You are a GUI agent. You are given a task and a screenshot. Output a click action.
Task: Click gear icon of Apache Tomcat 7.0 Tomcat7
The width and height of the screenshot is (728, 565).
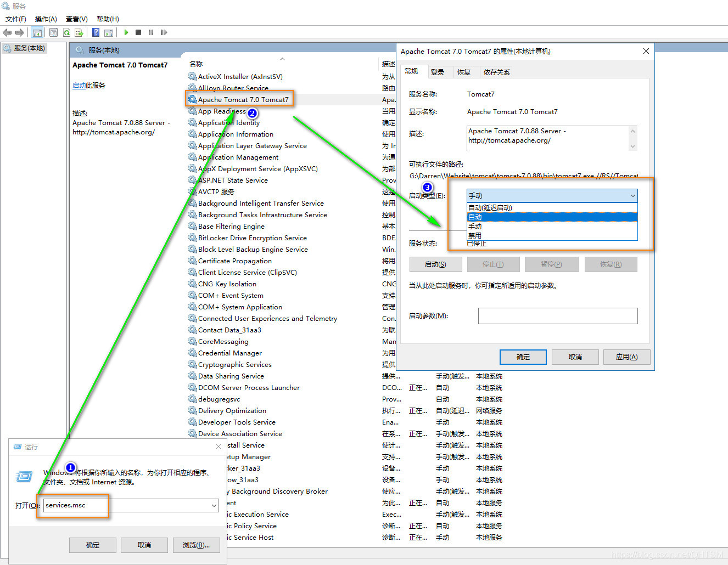(x=192, y=99)
